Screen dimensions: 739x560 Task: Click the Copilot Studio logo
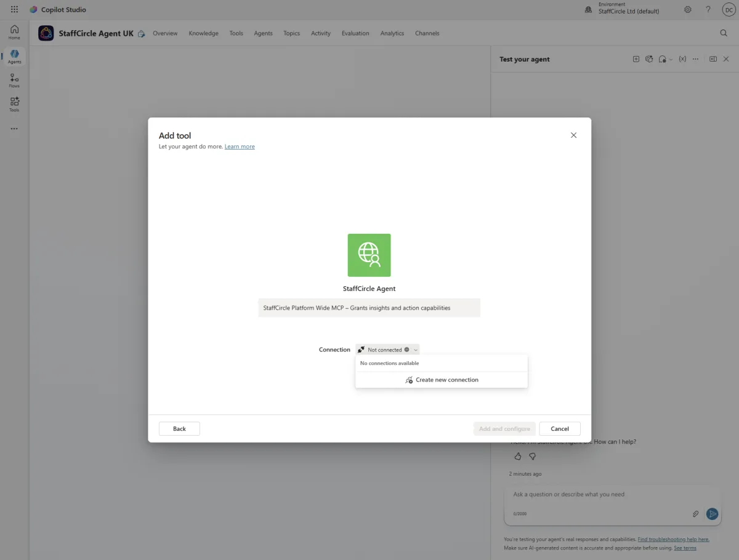[33, 9]
